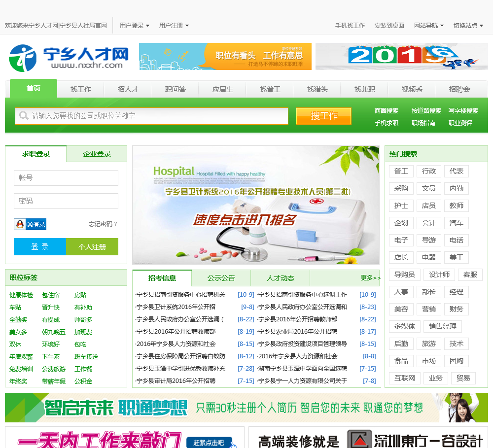
Task: Click 手机求职 link
Action: tap(387, 123)
